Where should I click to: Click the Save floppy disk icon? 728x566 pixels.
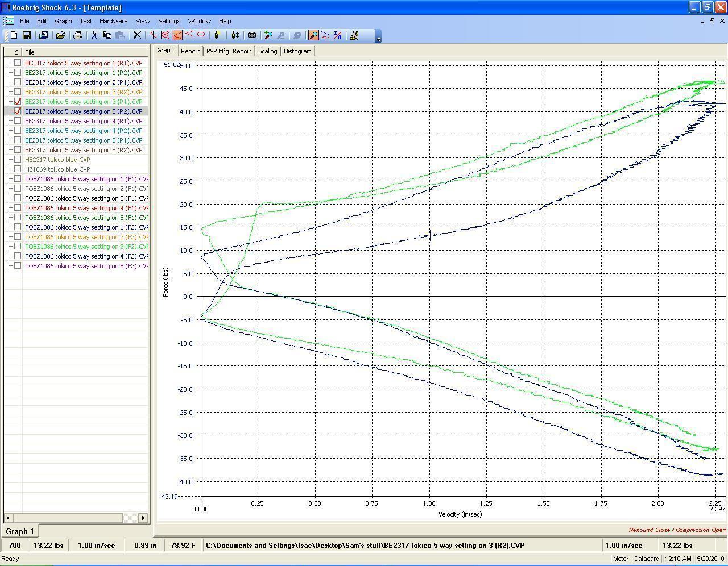tap(26, 35)
